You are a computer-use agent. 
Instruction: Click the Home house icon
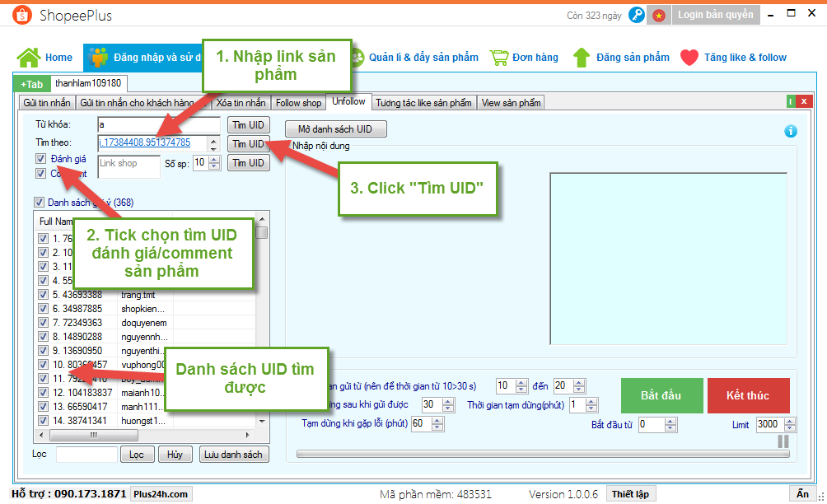[29, 58]
